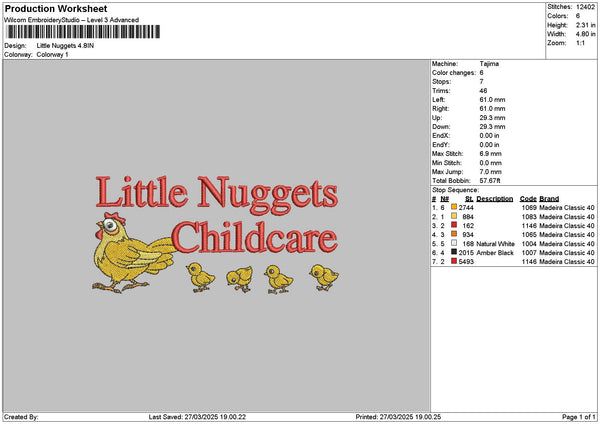Screen dimensions: 600x424
Task: Click the leftmost chick in the design
Action: 201,278
